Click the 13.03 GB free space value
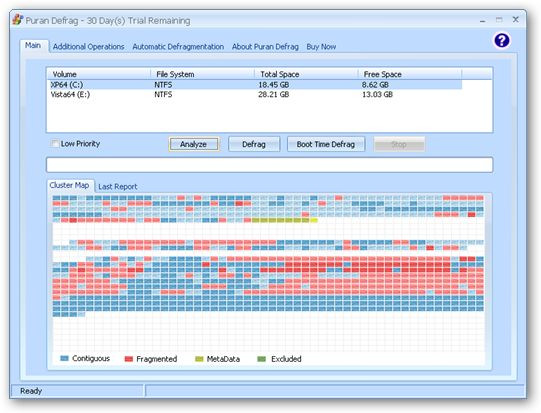541x413 pixels. [377, 94]
